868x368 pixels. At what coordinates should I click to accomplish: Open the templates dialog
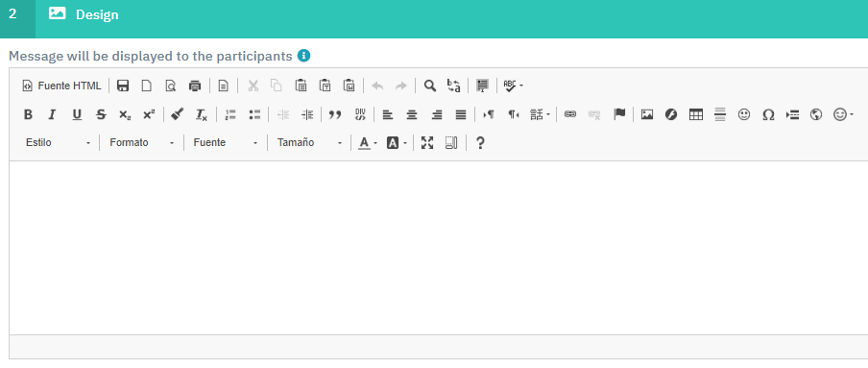pos(223,86)
